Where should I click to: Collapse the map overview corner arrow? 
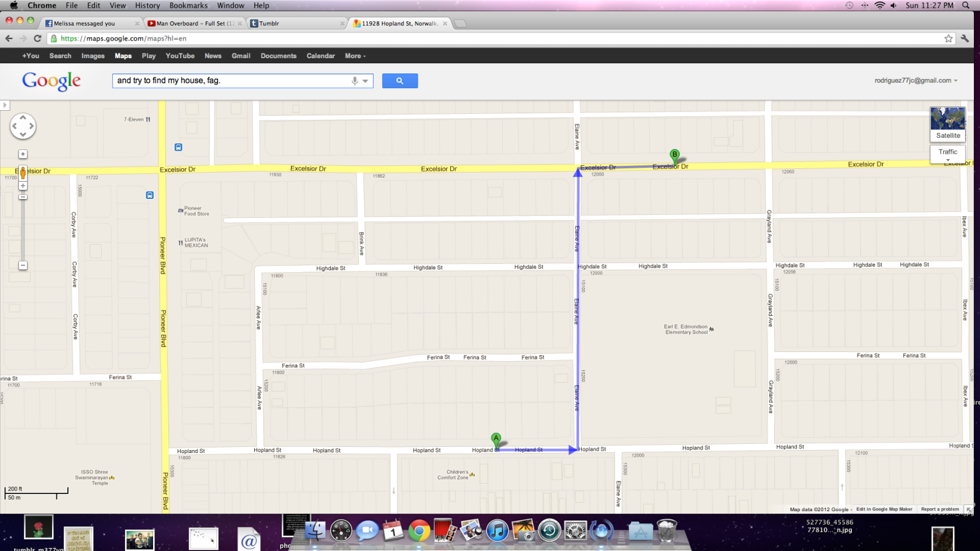969,509
